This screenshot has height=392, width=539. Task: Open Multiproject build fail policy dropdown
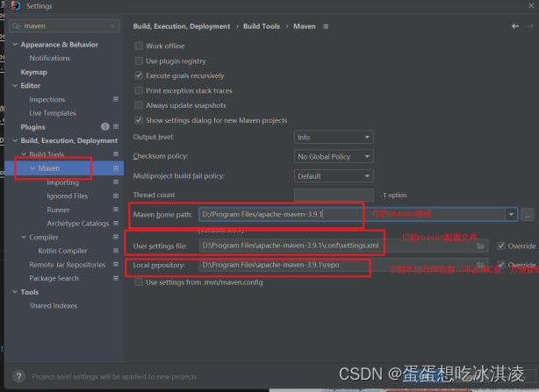click(334, 176)
